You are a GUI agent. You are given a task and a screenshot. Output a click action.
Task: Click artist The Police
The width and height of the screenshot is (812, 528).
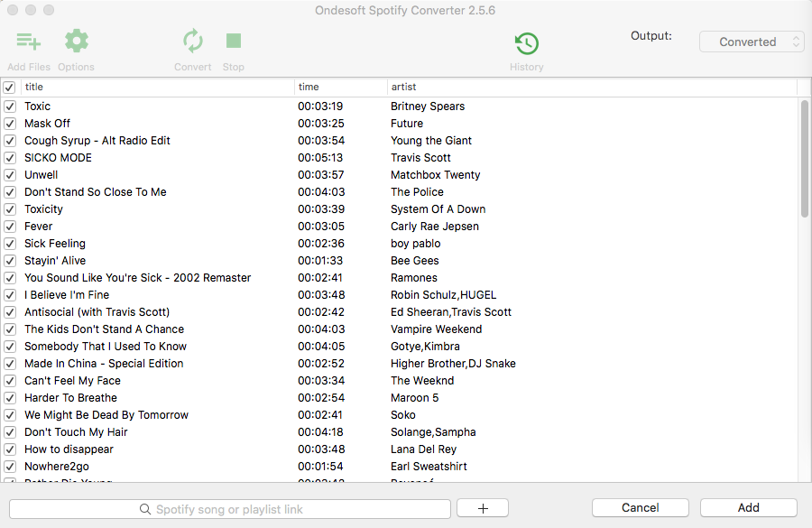[x=417, y=191]
